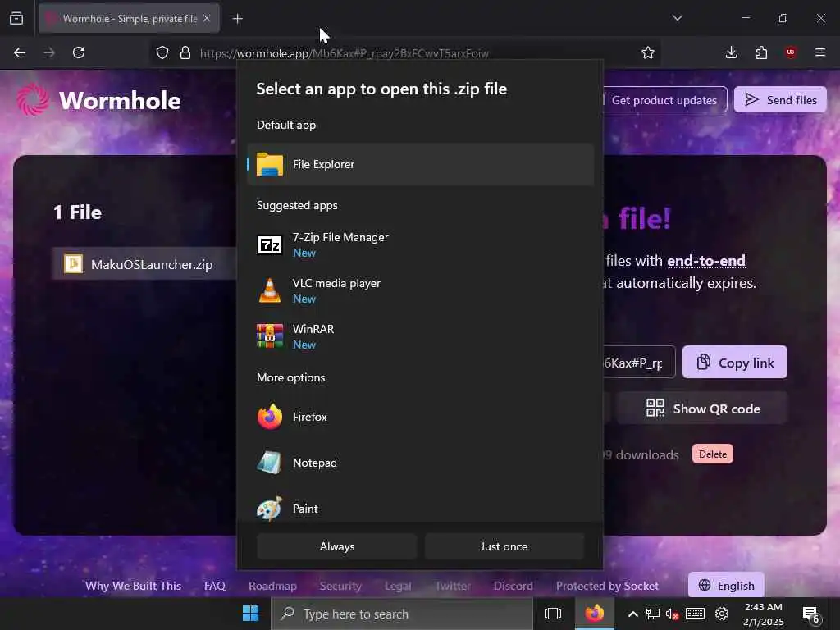840x630 pixels.
Task: Open a new browser tab
Action: (237, 19)
